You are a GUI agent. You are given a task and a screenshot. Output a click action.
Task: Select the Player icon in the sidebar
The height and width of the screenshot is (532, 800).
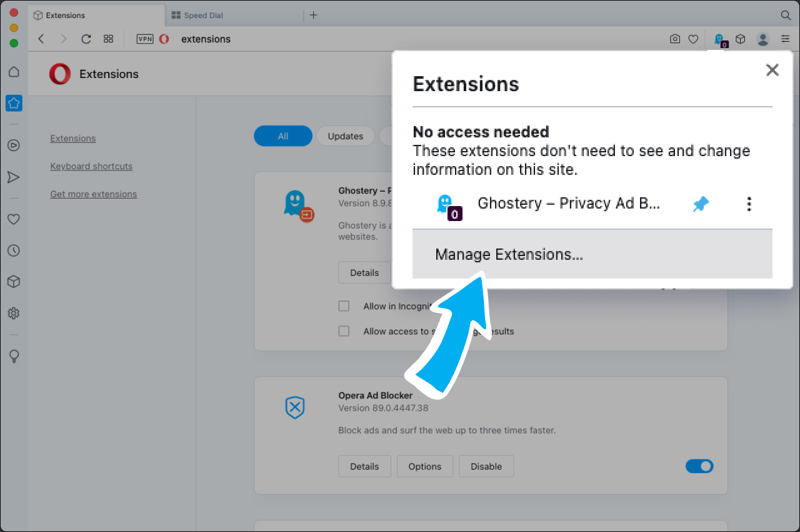point(14,145)
